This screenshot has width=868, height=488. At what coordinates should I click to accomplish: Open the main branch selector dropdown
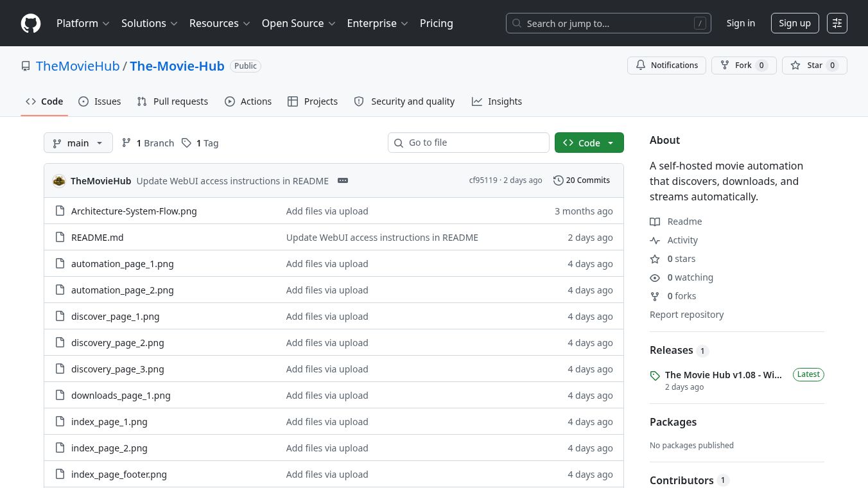point(78,143)
